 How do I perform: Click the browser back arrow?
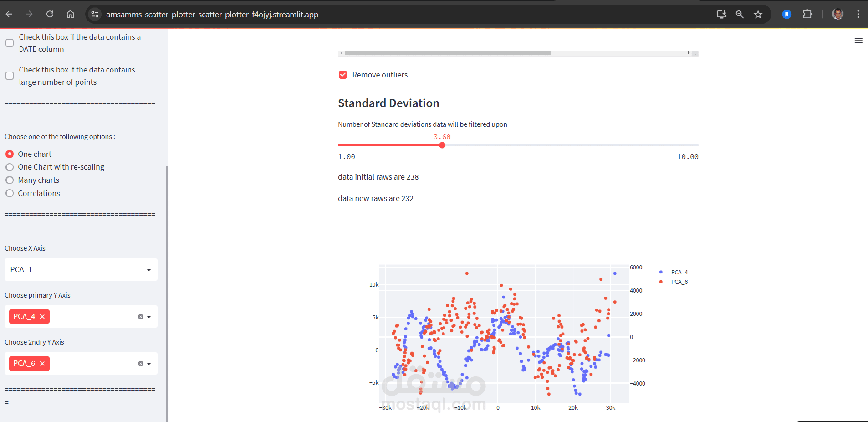pyautogui.click(x=9, y=14)
